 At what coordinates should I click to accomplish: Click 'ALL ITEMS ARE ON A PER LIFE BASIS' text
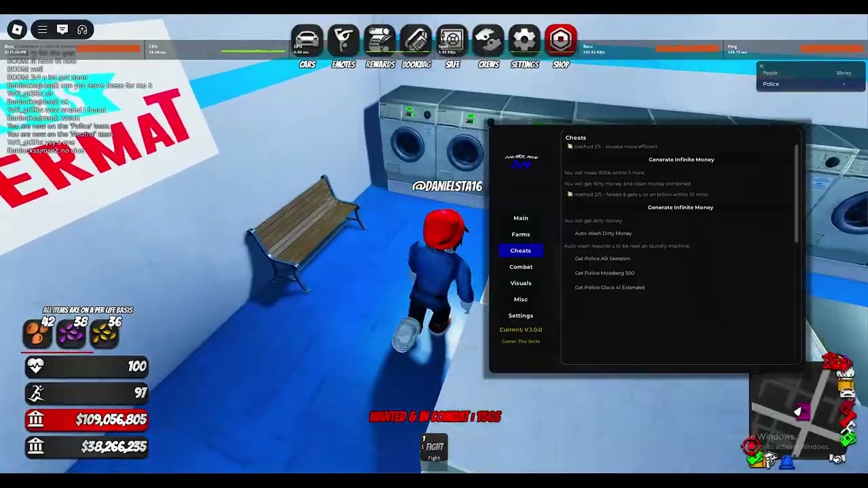pos(88,310)
